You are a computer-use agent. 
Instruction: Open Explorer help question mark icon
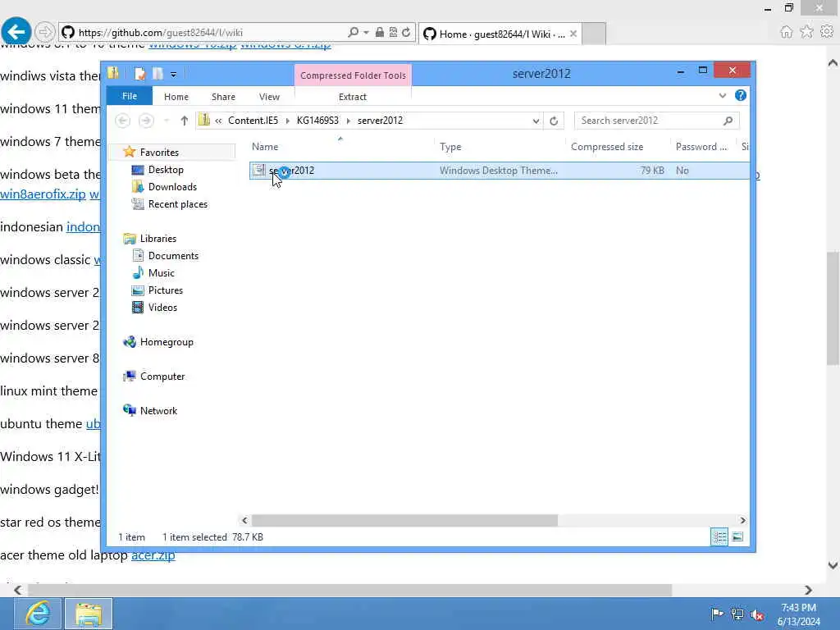pyautogui.click(x=741, y=95)
